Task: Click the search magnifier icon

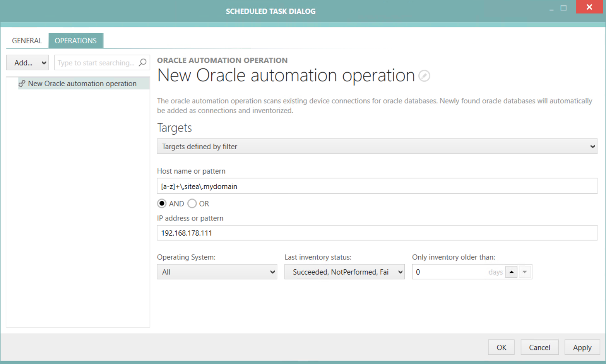Action: pyautogui.click(x=143, y=63)
